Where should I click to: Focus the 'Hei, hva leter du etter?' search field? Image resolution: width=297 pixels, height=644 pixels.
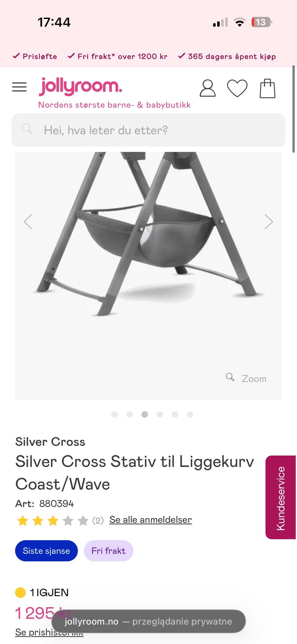pyautogui.click(x=148, y=130)
